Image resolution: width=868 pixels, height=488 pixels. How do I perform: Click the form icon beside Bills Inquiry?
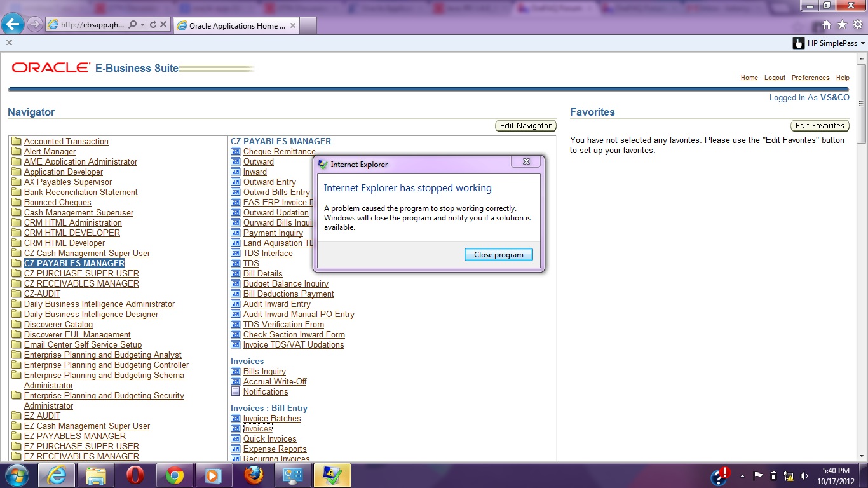coord(236,372)
